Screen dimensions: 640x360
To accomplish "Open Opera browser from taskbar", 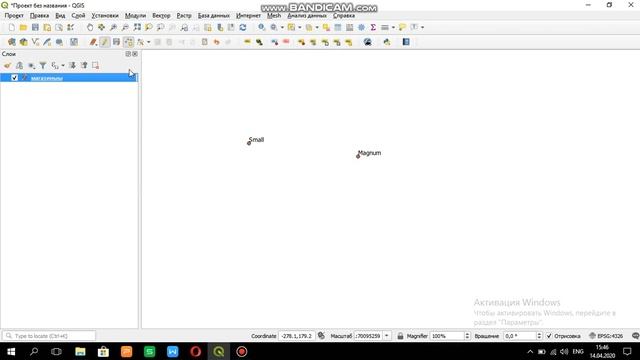I will coord(196,351).
